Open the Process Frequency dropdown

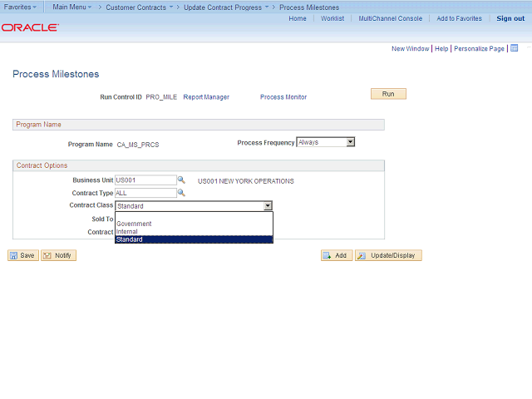[326, 142]
